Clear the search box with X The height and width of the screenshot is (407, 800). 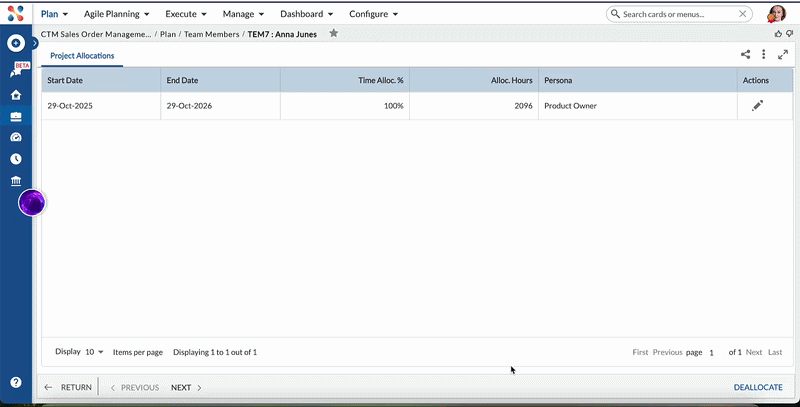pyautogui.click(x=743, y=14)
